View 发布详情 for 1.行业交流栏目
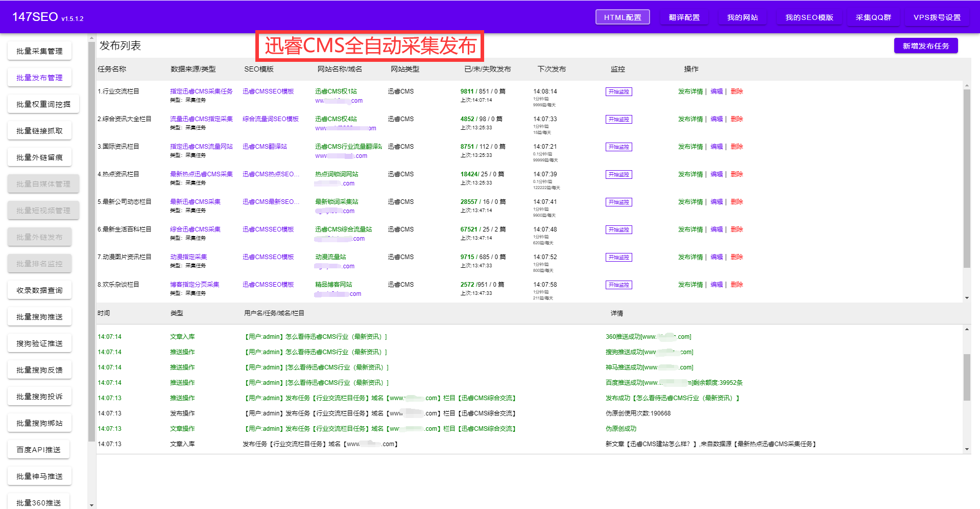980x509 pixels. (x=690, y=91)
